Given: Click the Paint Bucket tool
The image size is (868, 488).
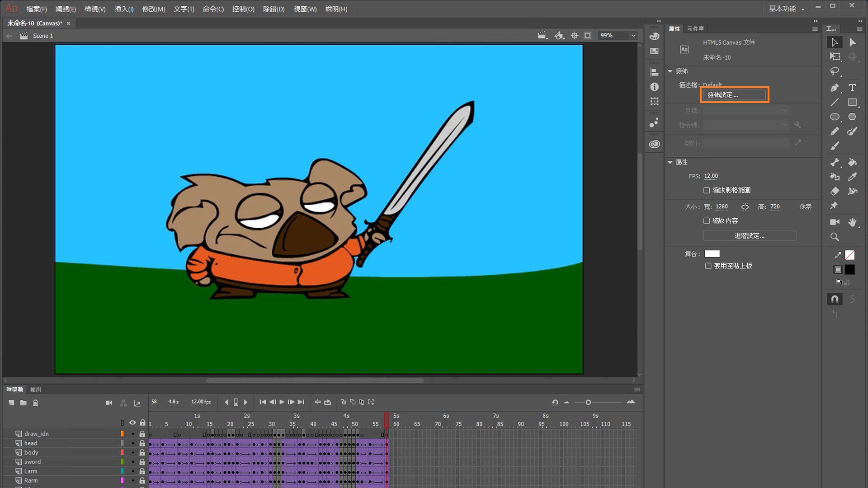Looking at the screenshot, I should [852, 162].
